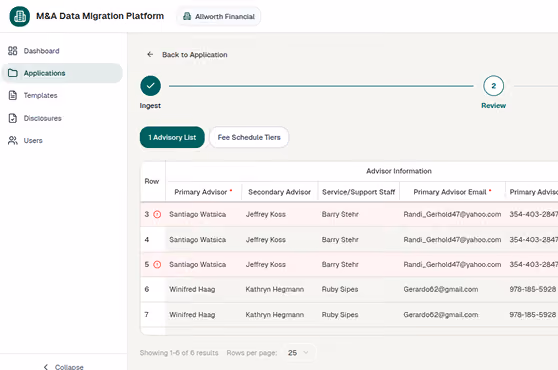The image size is (558, 370).
Task: Click Winifred Haag in row 6
Action: coord(192,289)
